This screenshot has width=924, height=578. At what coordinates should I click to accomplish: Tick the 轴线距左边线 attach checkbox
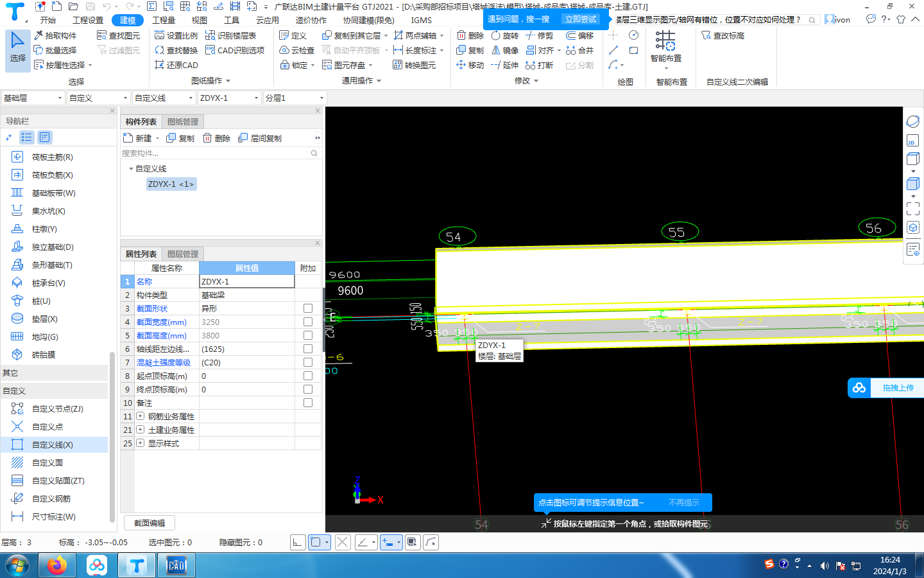point(308,349)
